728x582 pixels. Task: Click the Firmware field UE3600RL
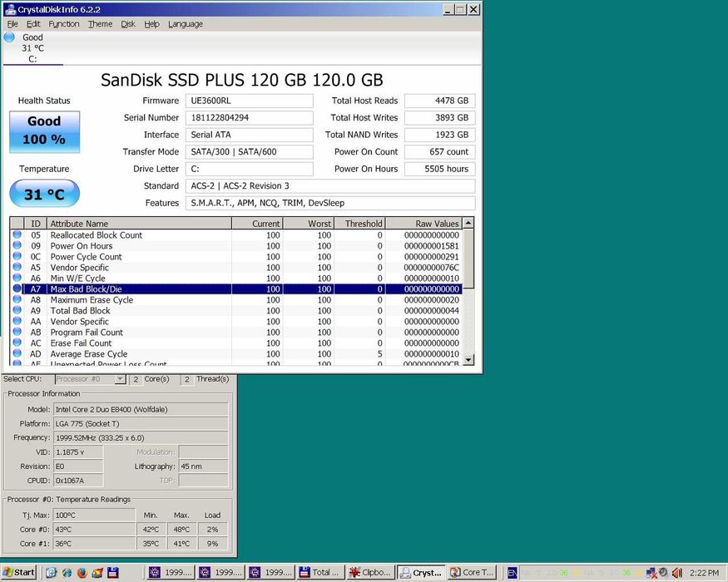pos(250,101)
